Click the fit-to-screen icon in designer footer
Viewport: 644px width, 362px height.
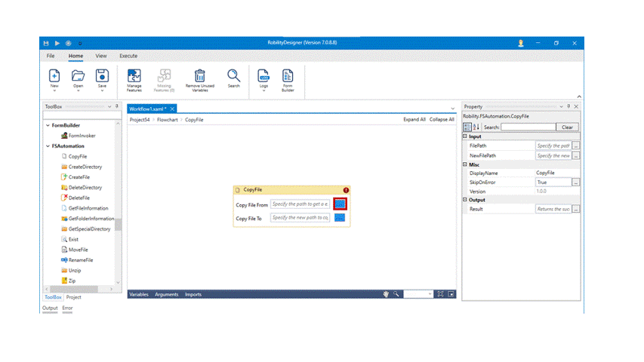point(440,294)
